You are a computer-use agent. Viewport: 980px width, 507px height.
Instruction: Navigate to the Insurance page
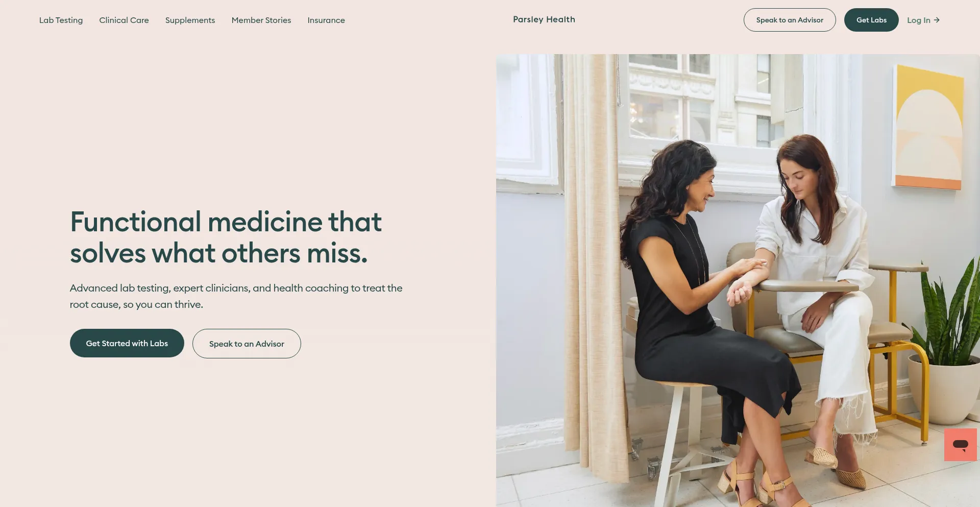pos(326,20)
